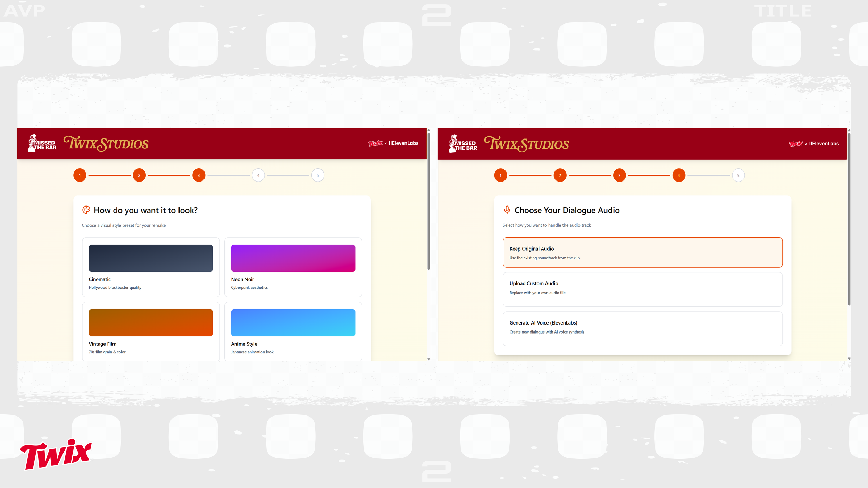Click 'Japanese animation look' text
Image resolution: width=868 pixels, height=488 pixels.
click(x=252, y=352)
